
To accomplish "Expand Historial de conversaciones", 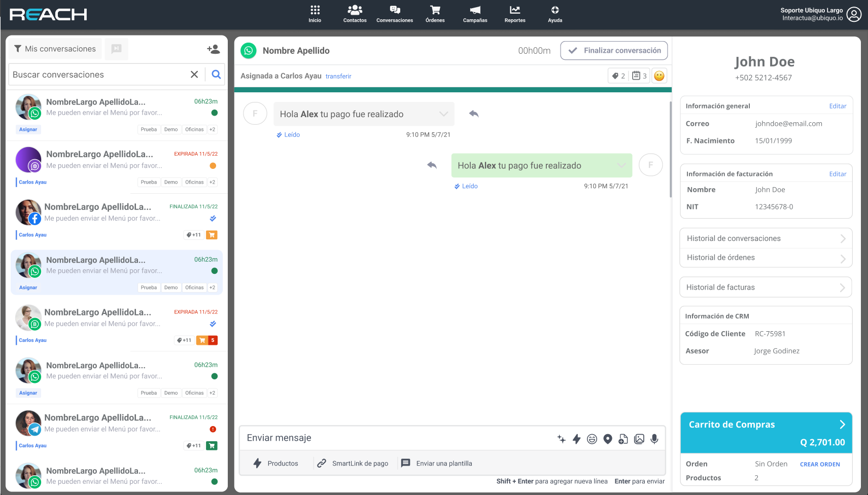I will pos(766,238).
